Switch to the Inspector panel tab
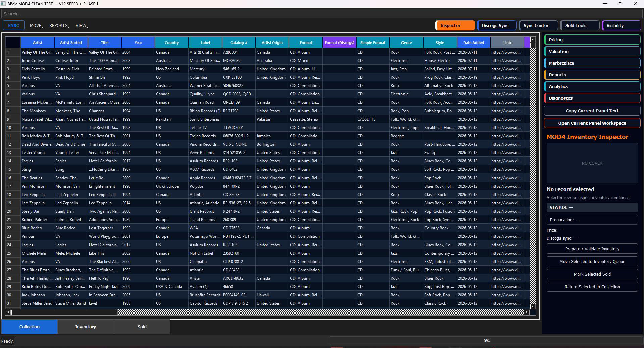Image resolution: width=644 pixels, height=348 pixels. pos(455,25)
